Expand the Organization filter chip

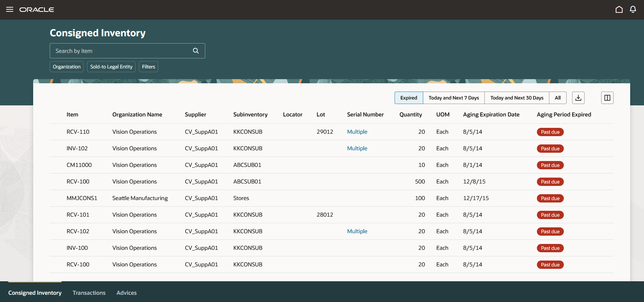click(67, 67)
